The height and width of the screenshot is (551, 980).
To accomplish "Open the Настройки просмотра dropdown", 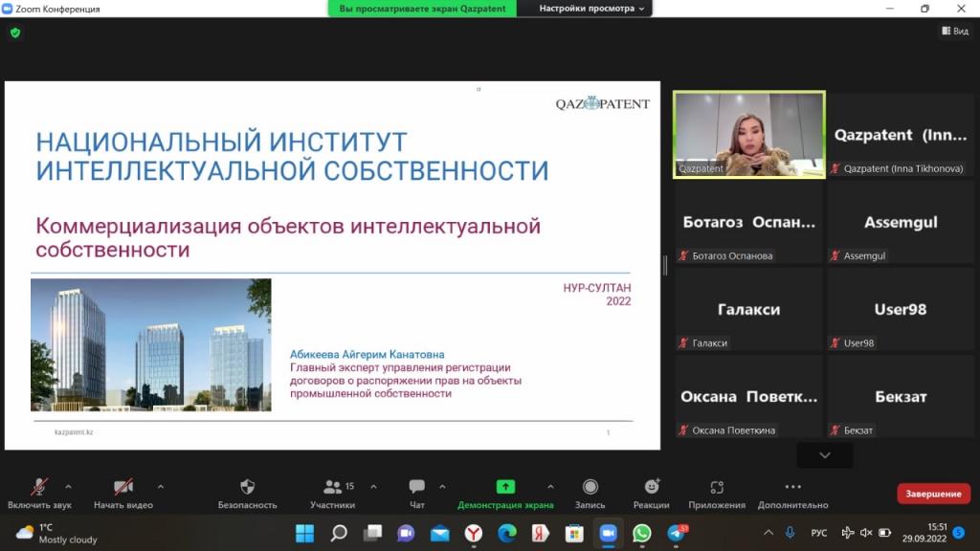I will point(592,9).
